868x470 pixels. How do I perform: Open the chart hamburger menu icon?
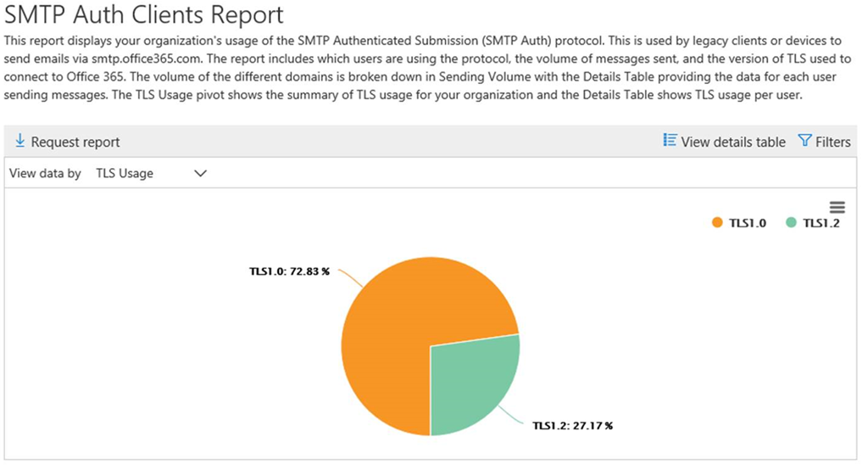tap(837, 207)
